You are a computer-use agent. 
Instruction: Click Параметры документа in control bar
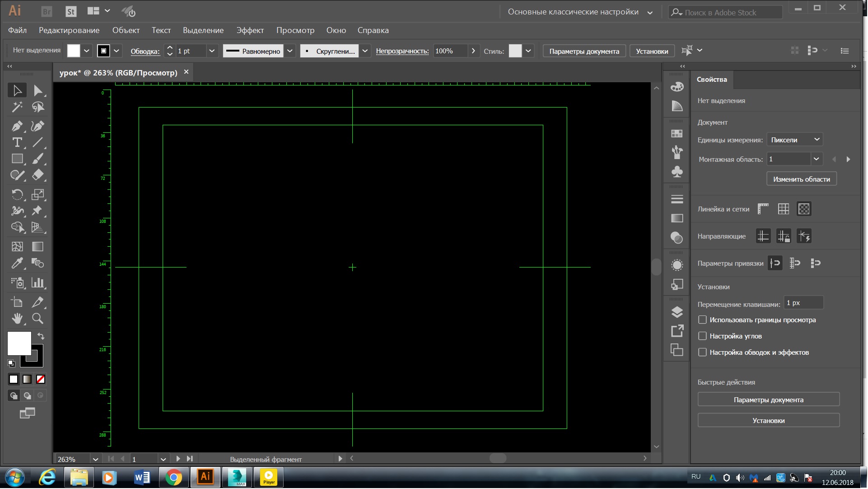[x=584, y=51]
